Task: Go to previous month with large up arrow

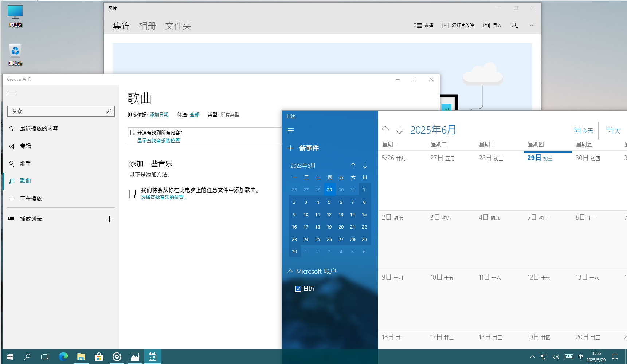Action: [x=385, y=130]
